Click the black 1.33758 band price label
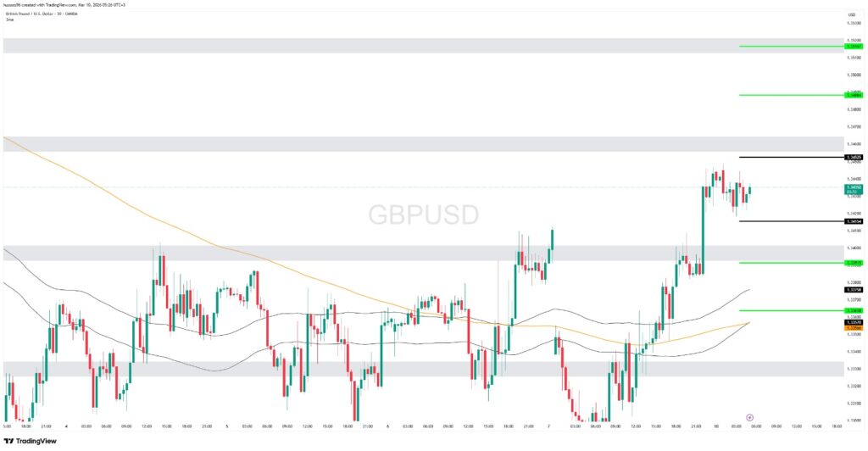Screen dimensions: 868x451 click(x=854, y=290)
